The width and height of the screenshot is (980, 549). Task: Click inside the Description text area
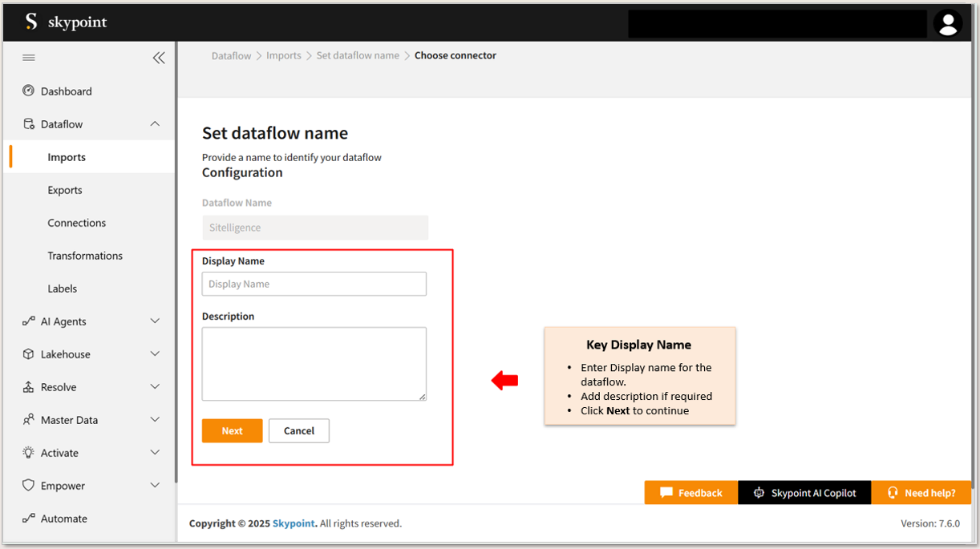tap(314, 363)
